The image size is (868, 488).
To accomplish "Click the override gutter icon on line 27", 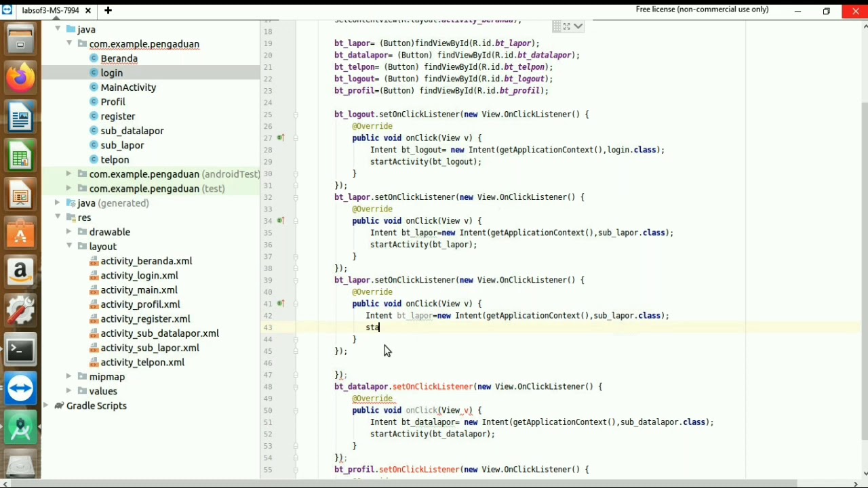I will tap(281, 138).
